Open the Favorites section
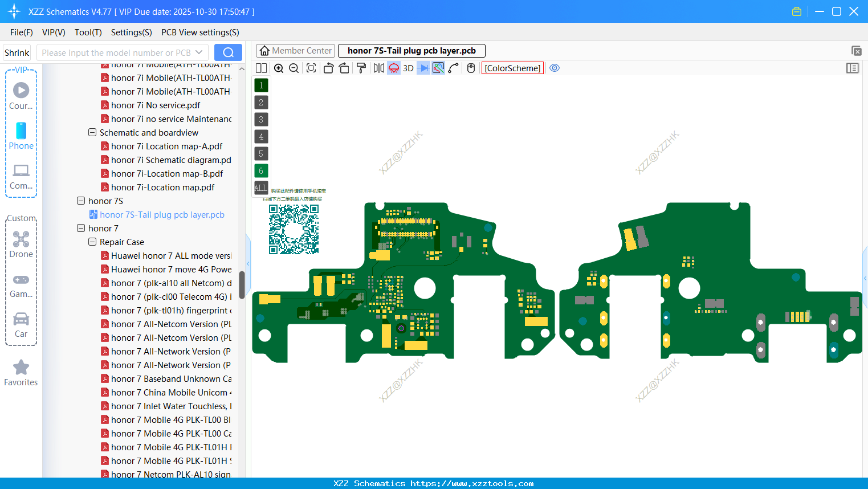Viewport: 868px width, 489px height. coord(21,373)
